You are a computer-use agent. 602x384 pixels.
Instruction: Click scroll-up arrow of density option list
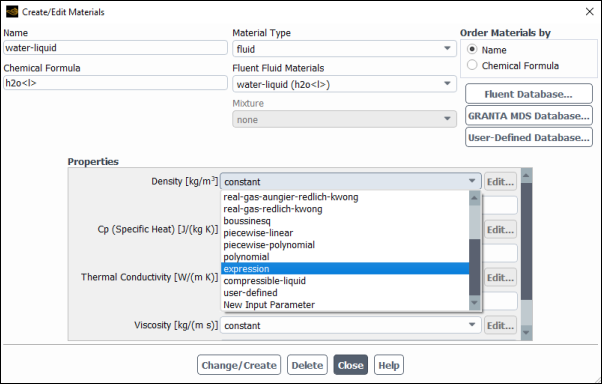click(475, 198)
